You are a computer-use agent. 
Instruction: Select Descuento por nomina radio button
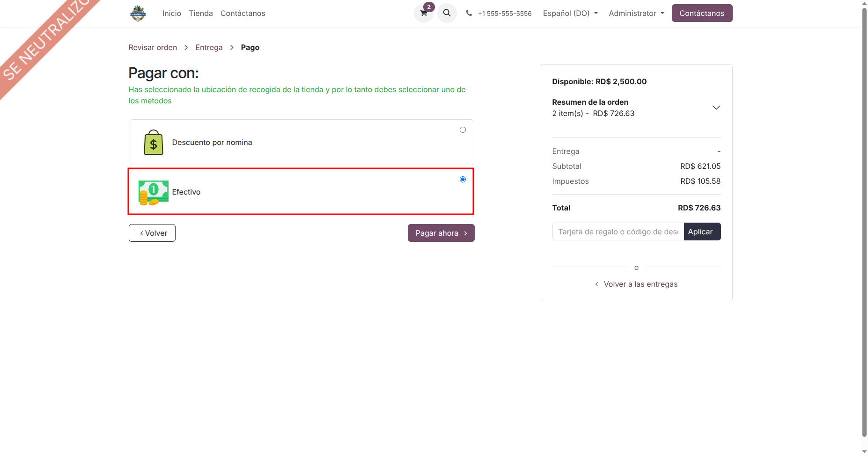(x=463, y=130)
